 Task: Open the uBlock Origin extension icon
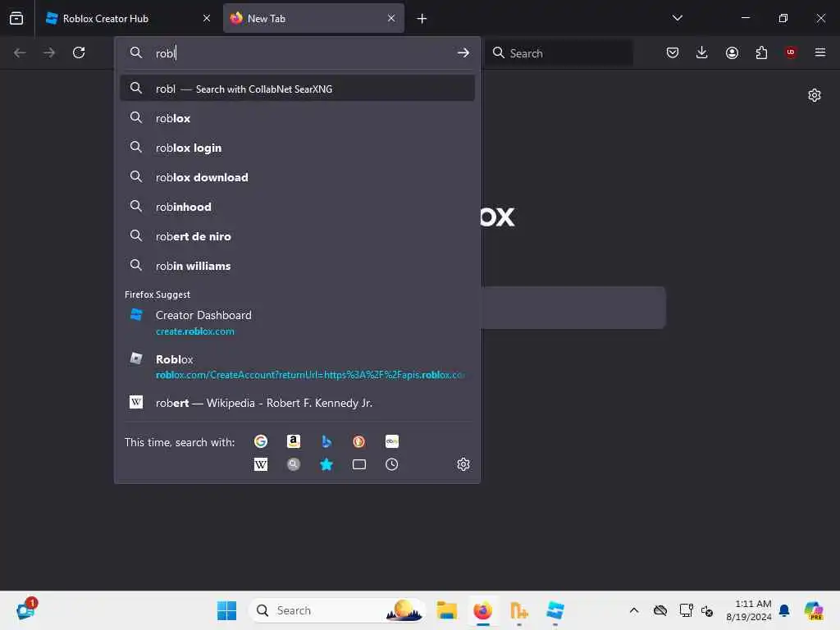[791, 52]
